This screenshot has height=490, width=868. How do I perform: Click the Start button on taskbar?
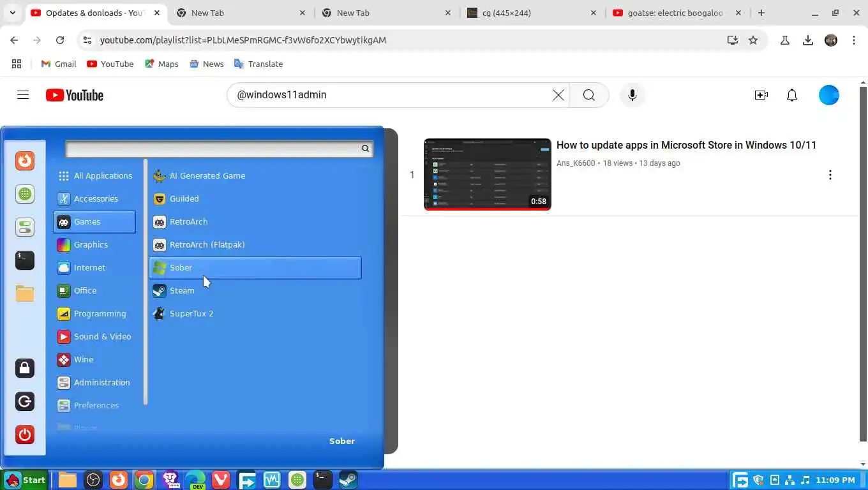25,480
